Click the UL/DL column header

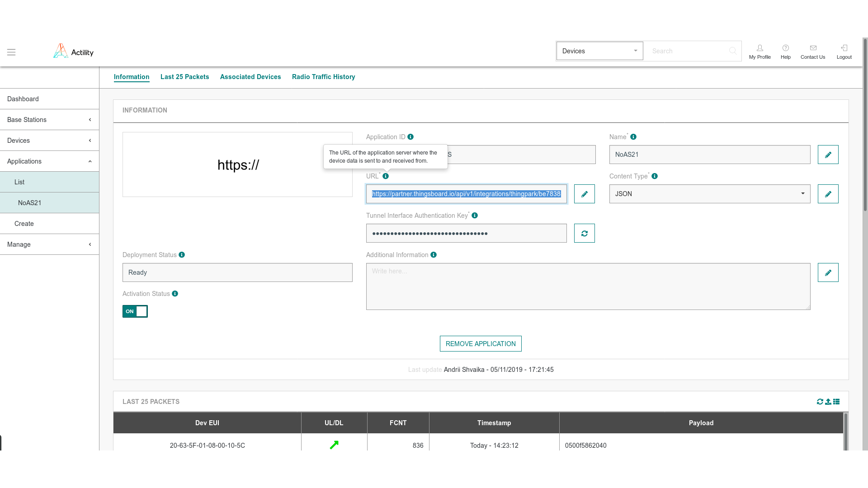pos(334,423)
